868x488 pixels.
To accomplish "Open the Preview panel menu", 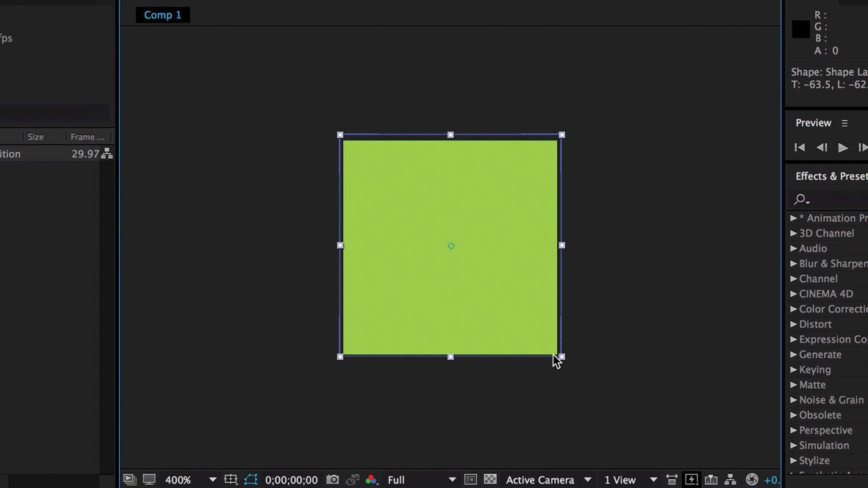I will tap(844, 123).
